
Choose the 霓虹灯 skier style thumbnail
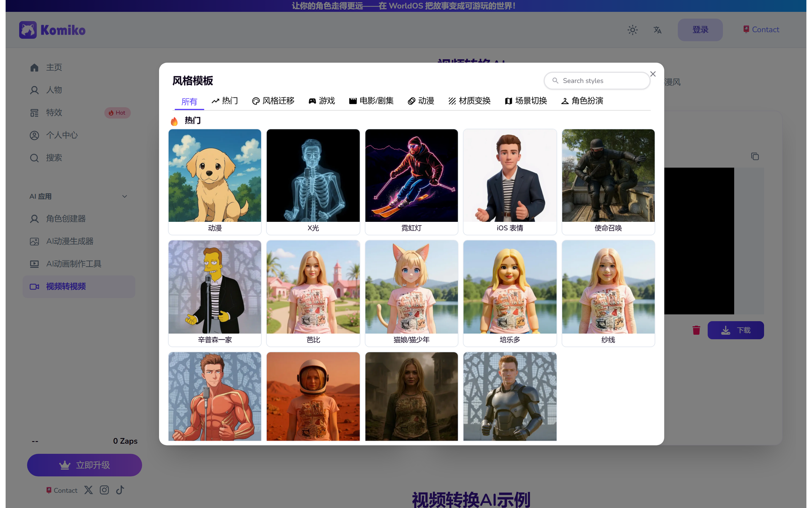(411, 182)
